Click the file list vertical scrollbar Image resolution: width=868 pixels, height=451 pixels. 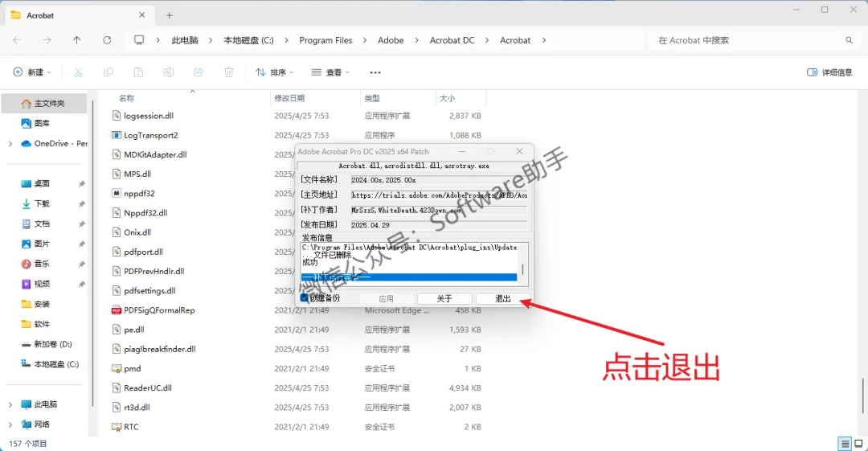(863, 395)
